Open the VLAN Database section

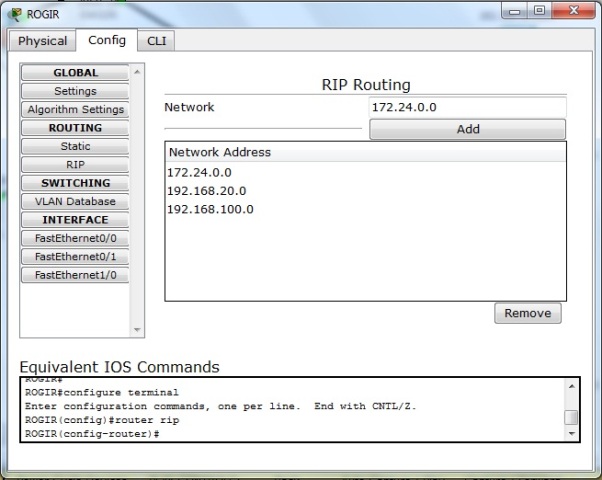pos(75,201)
